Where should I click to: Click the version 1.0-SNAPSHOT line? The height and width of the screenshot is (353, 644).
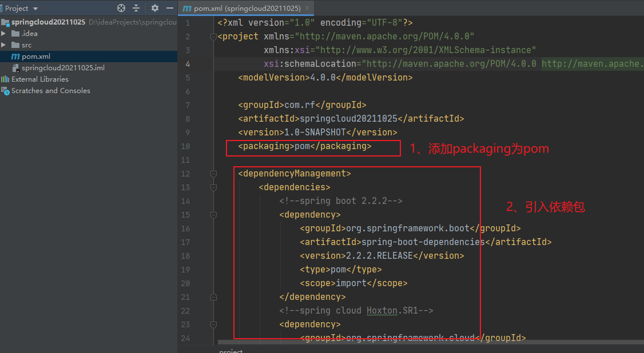pyautogui.click(x=317, y=132)
